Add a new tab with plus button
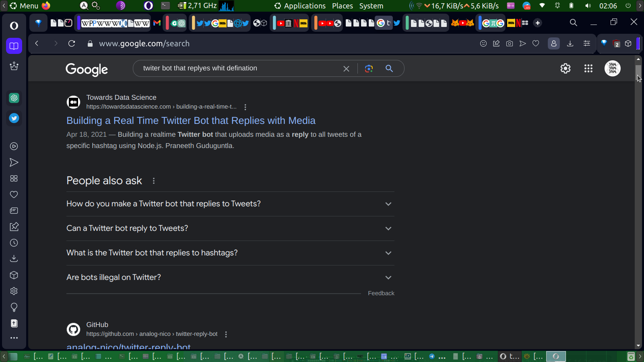The width and height of the screenshot is (644, 362). 538,23
